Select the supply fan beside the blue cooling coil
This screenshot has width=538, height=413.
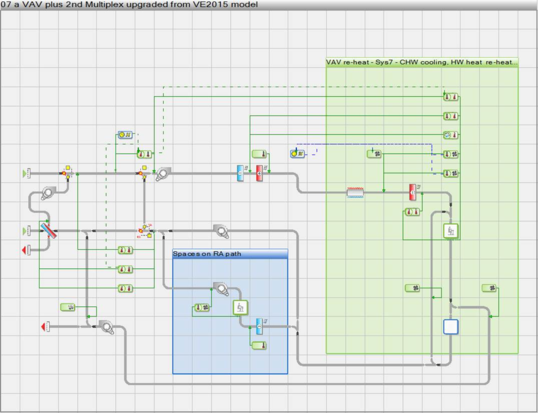(163, 174)
